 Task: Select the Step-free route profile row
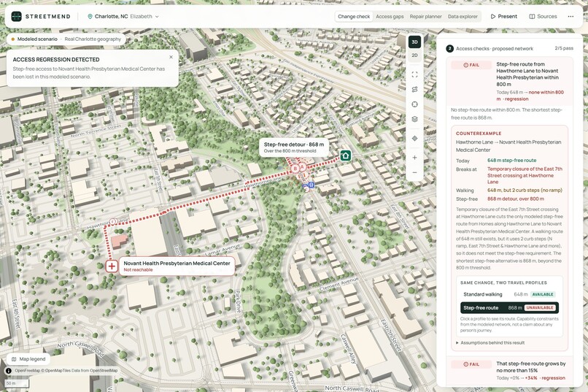click(510, 307)
